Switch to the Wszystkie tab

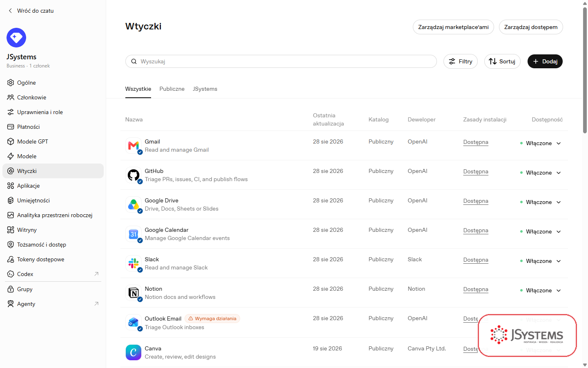pyautogui.click(x=138, y=89)
